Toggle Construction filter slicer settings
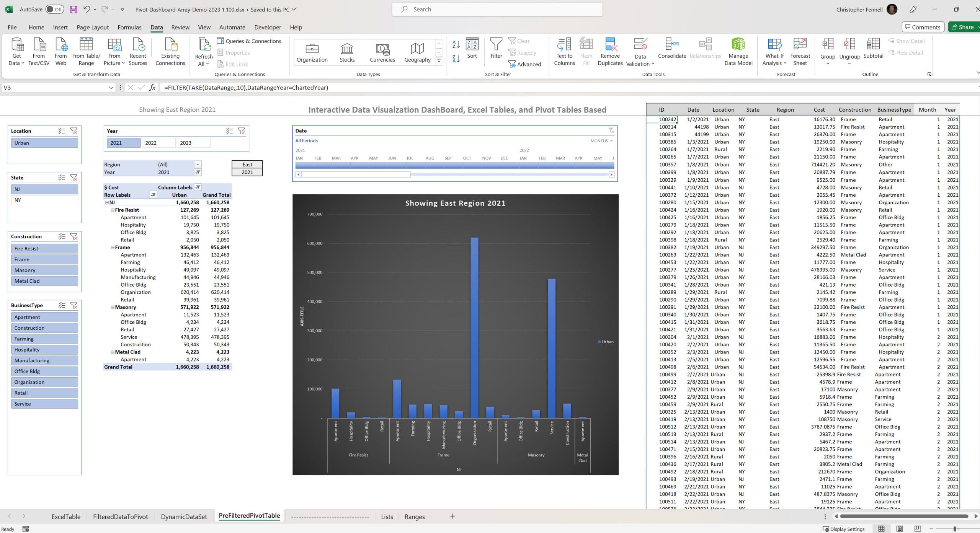980x533 pixels. pyautogui.click(x=62, y=237)
